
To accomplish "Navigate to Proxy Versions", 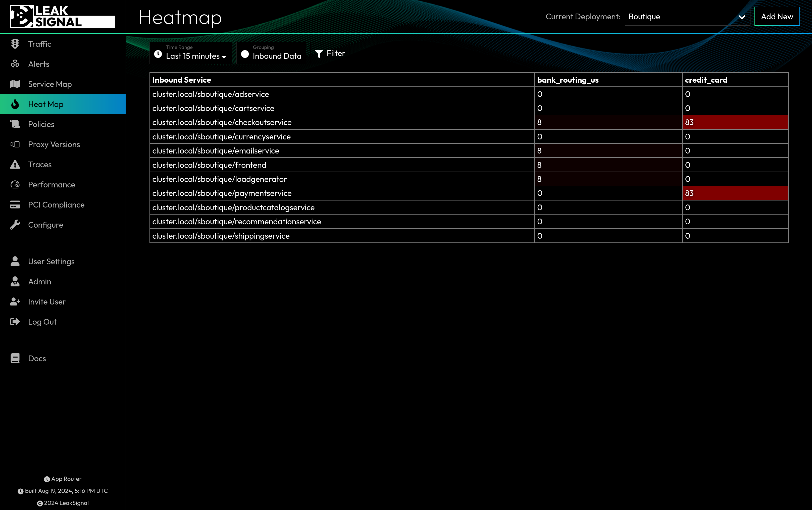I will pos(63,144).
